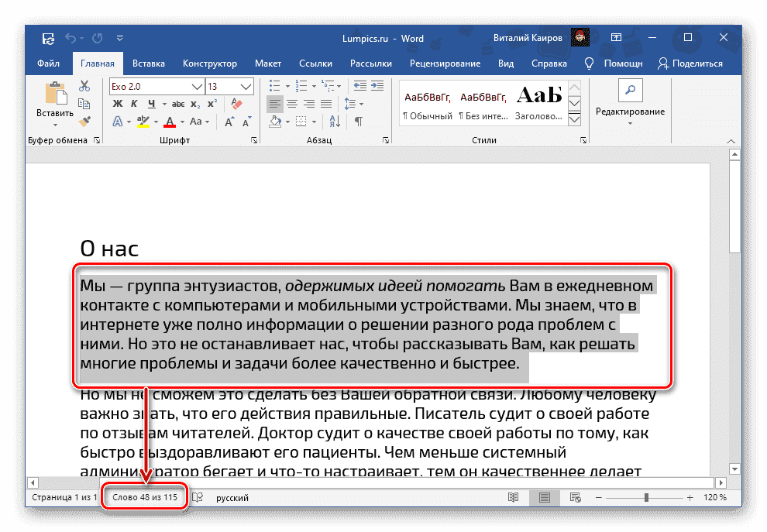The height and width of the screenshot is (532, 767).
Task: Toggle strikethrough formatting
Action: pos(178,103)
